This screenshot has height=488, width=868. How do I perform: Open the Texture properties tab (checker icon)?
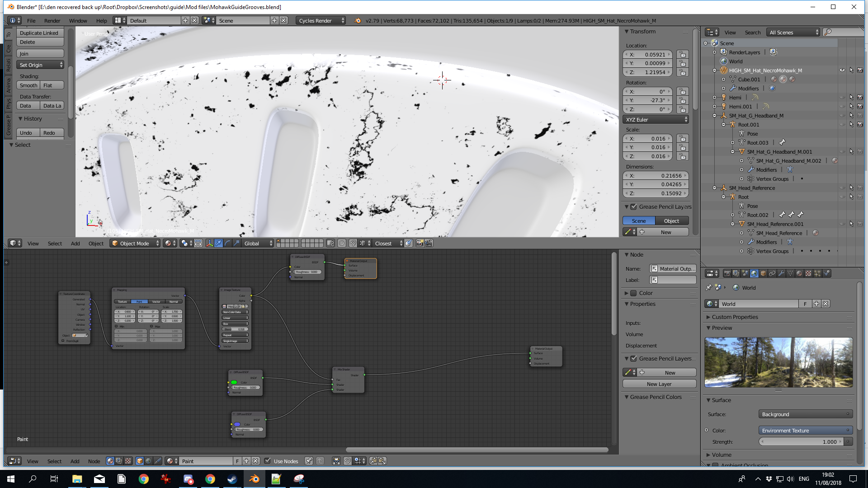(808, 273)
